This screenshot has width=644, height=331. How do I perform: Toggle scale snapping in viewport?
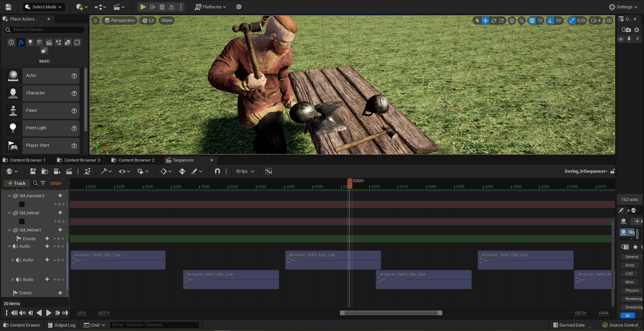coord(572,20)
